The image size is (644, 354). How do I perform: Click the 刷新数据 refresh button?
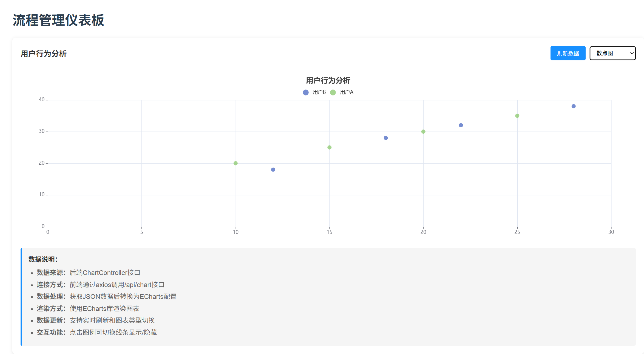[568, 53]
